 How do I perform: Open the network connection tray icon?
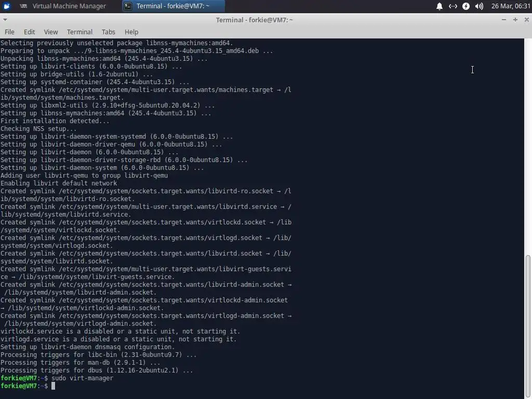(x=453, y=6)
